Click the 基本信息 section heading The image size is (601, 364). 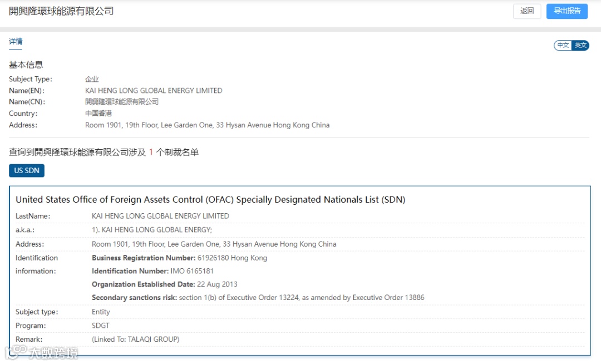coord(26,65)
